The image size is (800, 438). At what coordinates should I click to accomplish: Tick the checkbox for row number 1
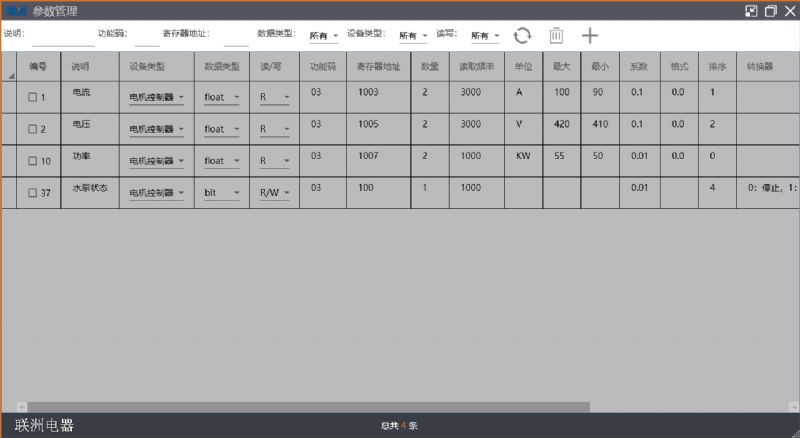coord(32,98)
